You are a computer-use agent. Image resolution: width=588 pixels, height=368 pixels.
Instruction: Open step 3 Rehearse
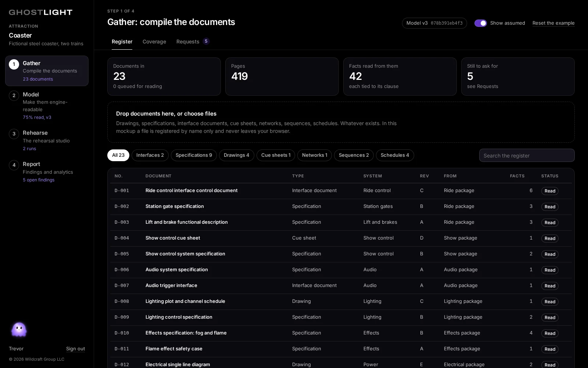[47, 140]
